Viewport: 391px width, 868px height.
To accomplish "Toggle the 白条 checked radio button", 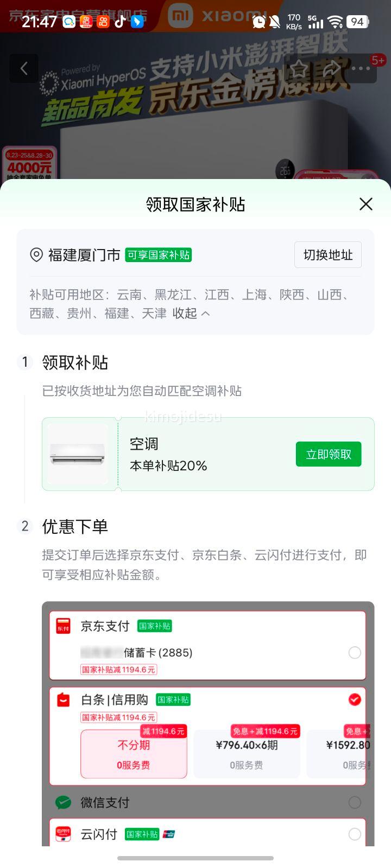I will [x=355, y=700].
